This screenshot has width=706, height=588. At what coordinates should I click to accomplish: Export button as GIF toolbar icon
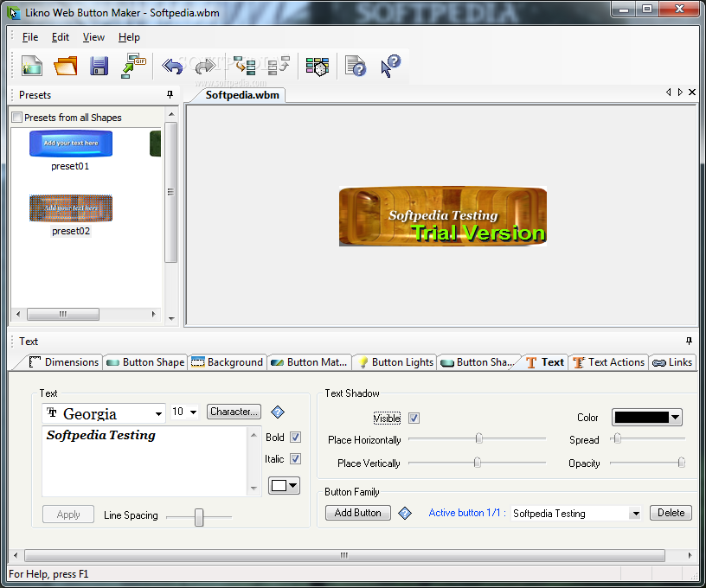point(134,66)
